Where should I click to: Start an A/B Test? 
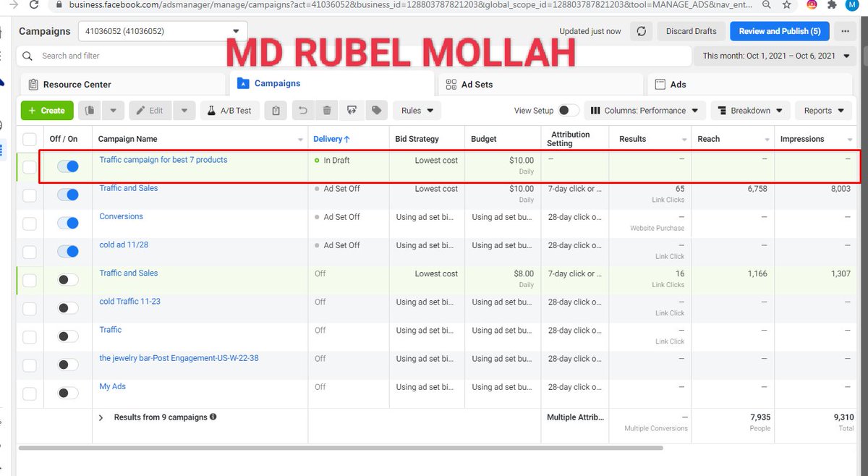tap(229, 111)
